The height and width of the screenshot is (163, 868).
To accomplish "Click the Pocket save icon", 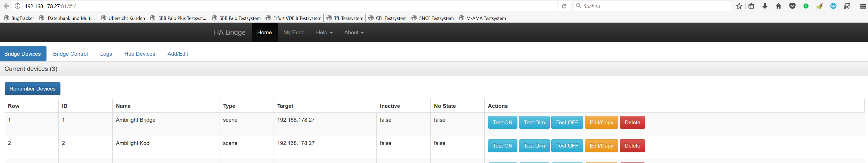I will click(792, 6).
